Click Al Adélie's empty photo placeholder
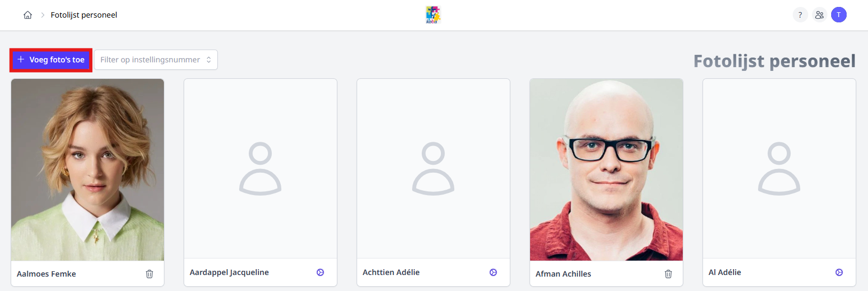Viewport: 868px width, 291px height. 779,168
